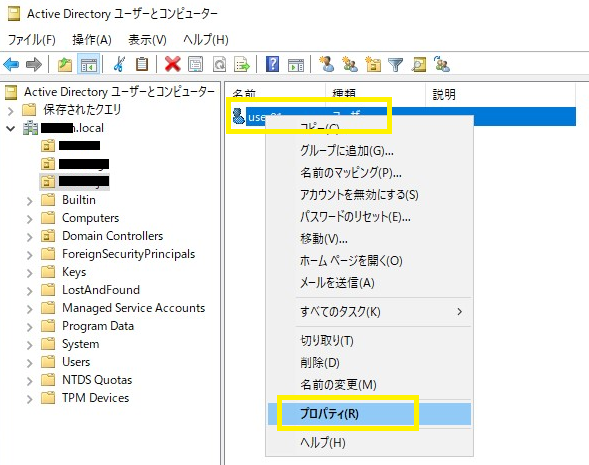
Task: Open the すべてのタスク(K) submenu
Action: [x=369, y=312]
